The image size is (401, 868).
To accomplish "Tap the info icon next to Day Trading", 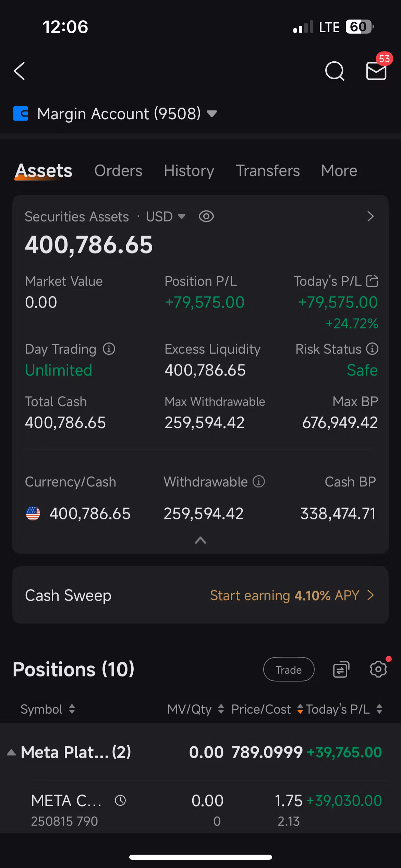I will click(x=109, y=349).
